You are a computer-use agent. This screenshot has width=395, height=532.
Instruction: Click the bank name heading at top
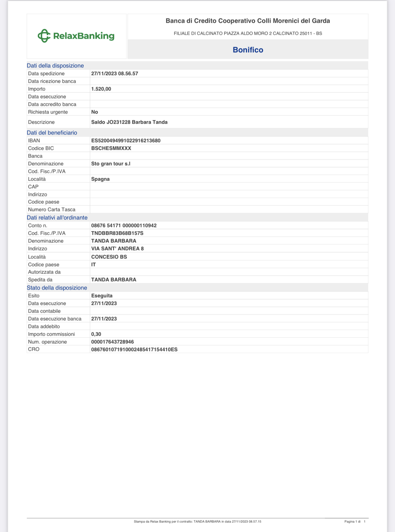pos(248,21)
